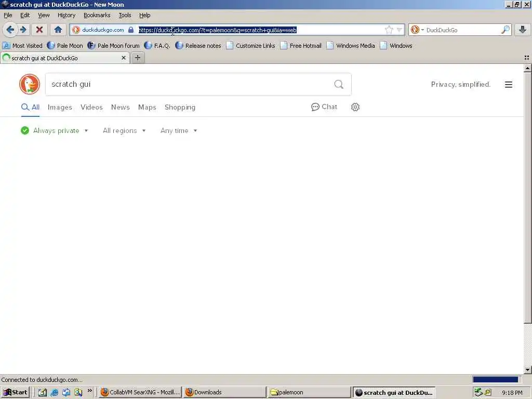The image size is (532, 399).
Task: Expand the All regions filter dropdown
Action: pos(124,130)
